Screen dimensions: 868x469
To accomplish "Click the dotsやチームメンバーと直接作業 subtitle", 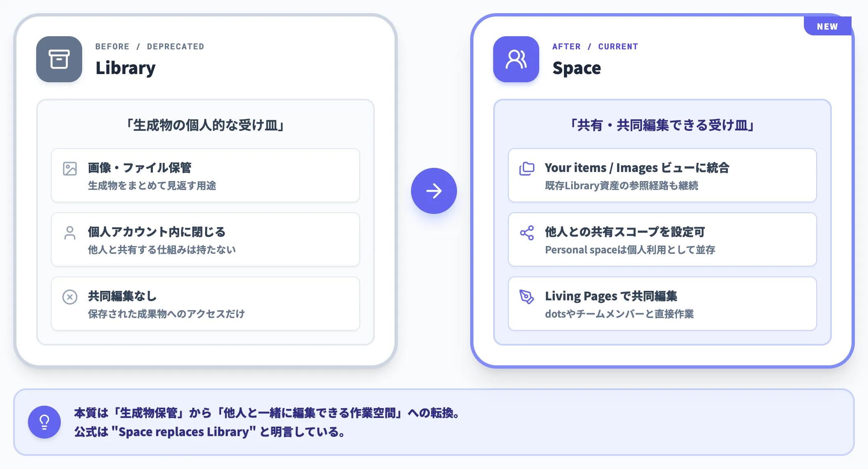I will click(x=619, y=314).
